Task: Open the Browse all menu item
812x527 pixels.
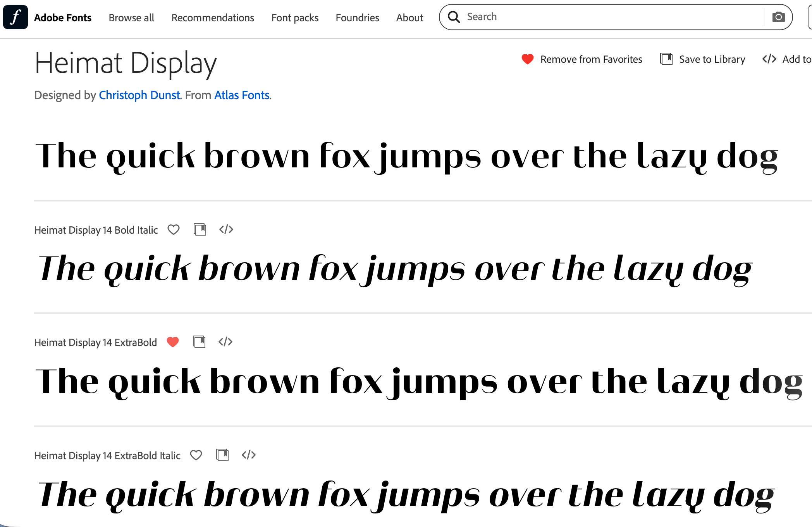Action: 131,18
